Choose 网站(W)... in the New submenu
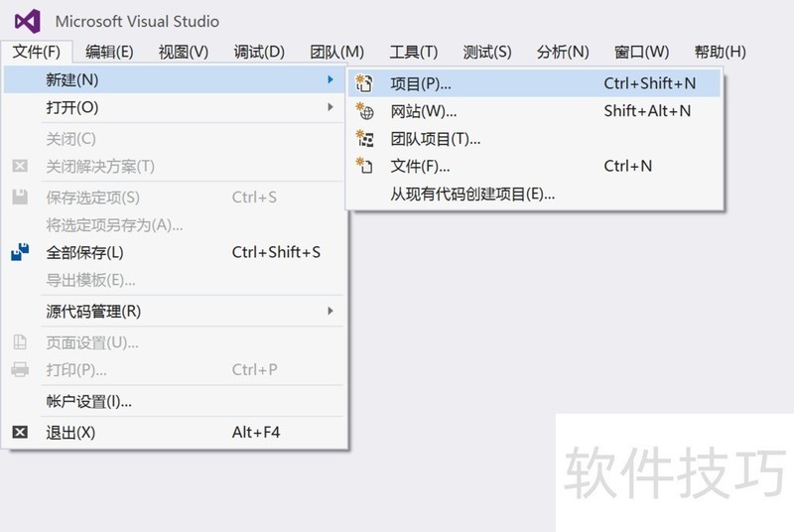 point(534,111)
